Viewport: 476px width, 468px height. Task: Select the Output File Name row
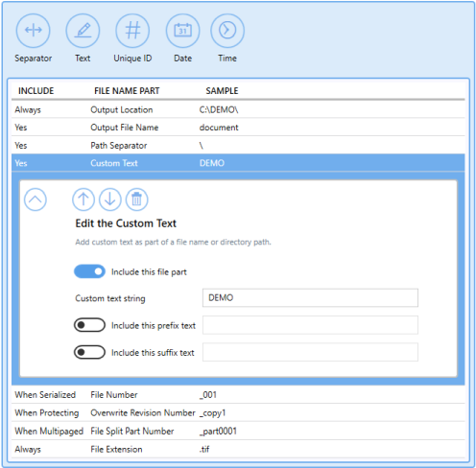238,128
